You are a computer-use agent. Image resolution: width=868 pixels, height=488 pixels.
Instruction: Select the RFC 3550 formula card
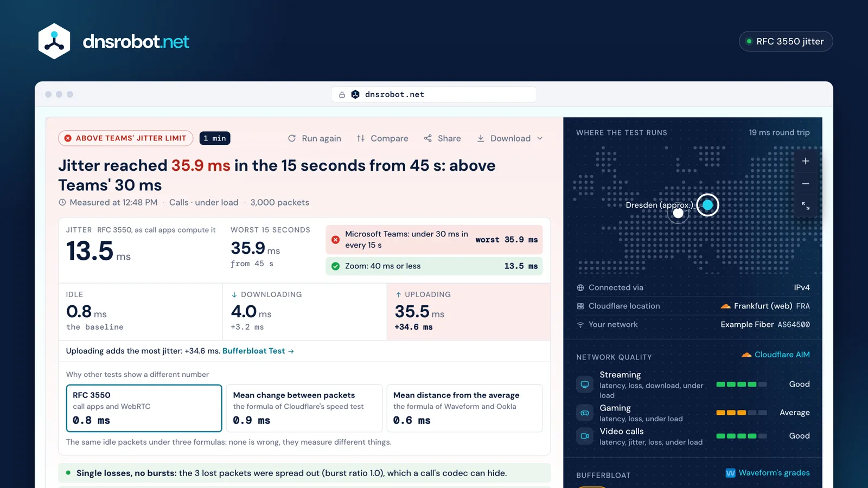(x=144, y=408)
